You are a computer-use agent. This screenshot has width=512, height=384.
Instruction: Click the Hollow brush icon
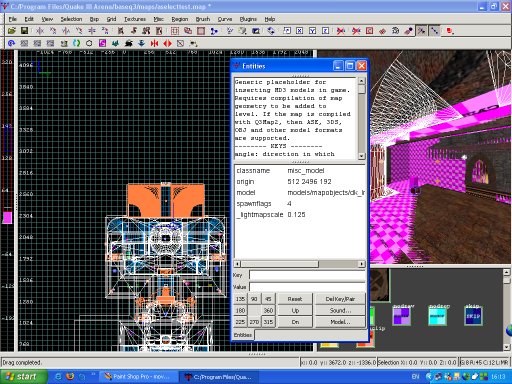[x=201, y=31]
